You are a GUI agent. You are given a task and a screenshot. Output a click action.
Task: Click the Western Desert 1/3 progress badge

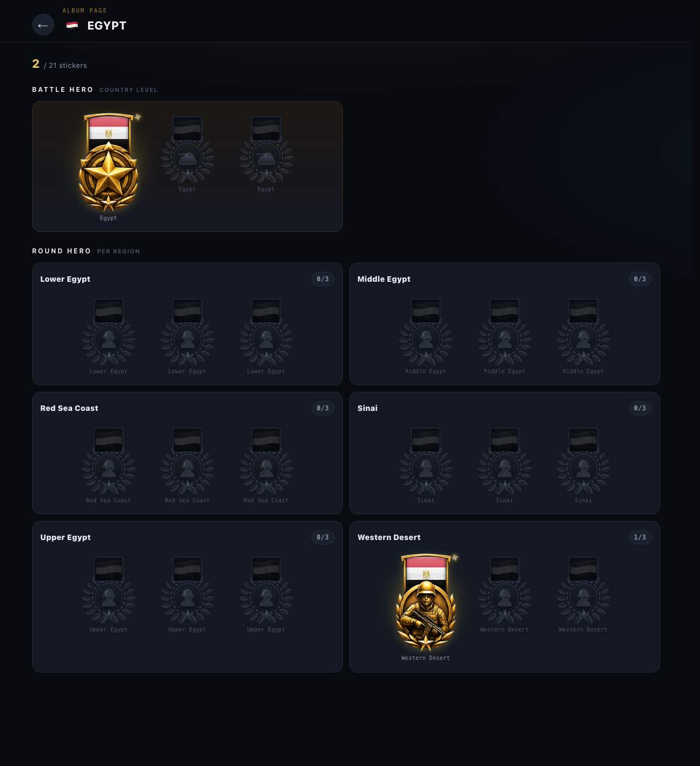point(640,537)
